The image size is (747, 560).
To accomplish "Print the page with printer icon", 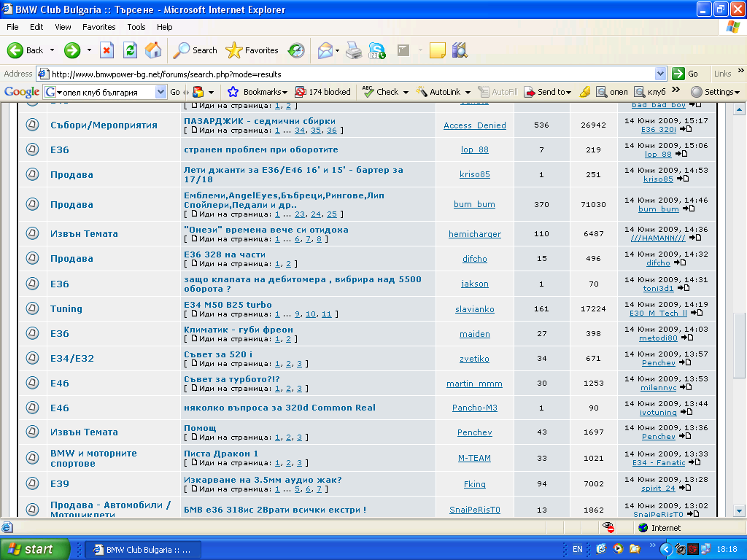I will pyautogui.click(x=354, y=50).
